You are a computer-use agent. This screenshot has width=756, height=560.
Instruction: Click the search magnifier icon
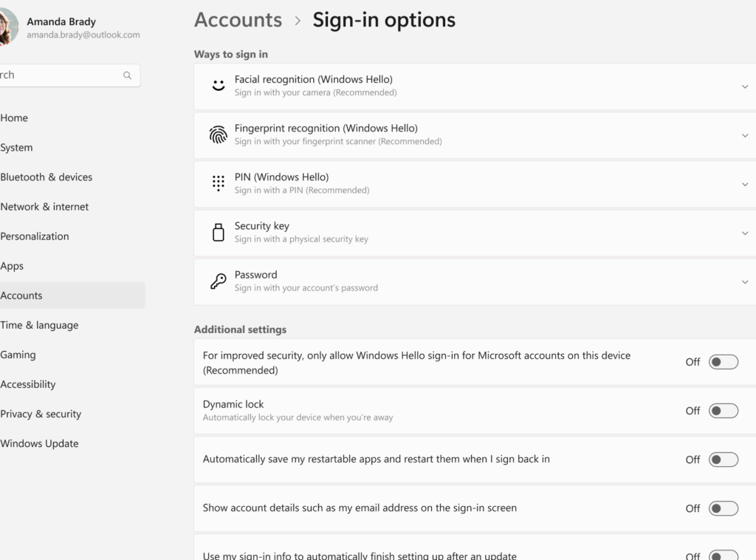tap(127, 75)
